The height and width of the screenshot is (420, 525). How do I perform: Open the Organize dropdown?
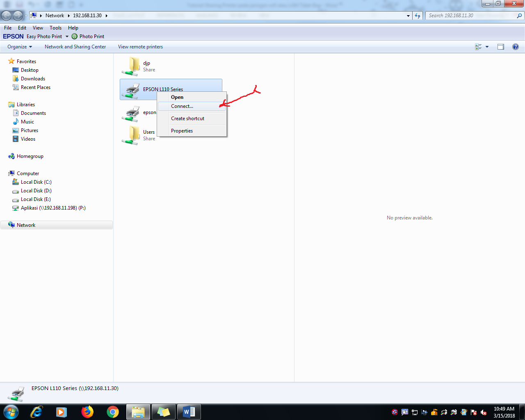coord(20,47)
